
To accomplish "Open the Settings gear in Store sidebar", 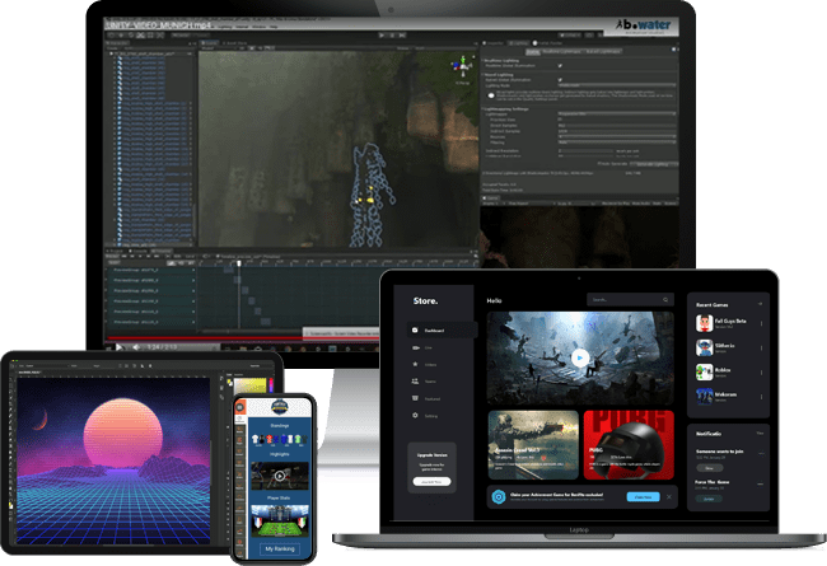I will point(415,415).
